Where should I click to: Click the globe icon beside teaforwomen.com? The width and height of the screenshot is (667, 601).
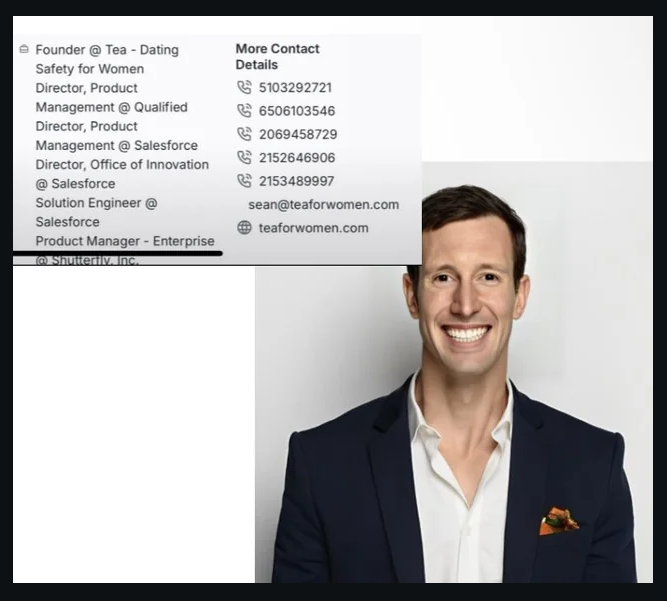244,228
